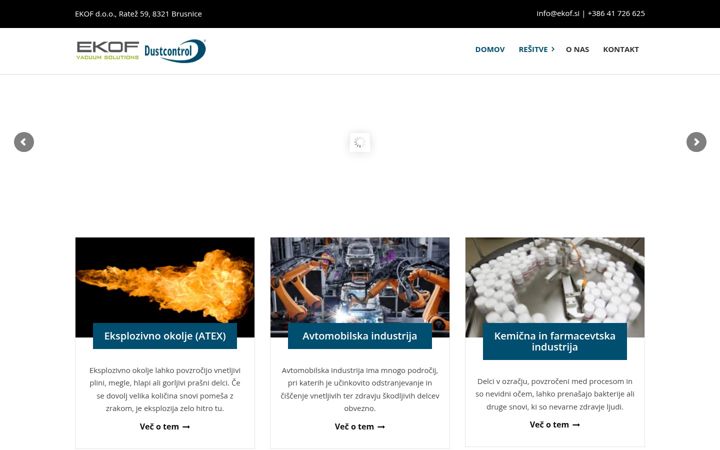The height and width of the screenshot is (450, 720).
Task: Click Več o tem under ATEX card
Action: coord(165,427)
